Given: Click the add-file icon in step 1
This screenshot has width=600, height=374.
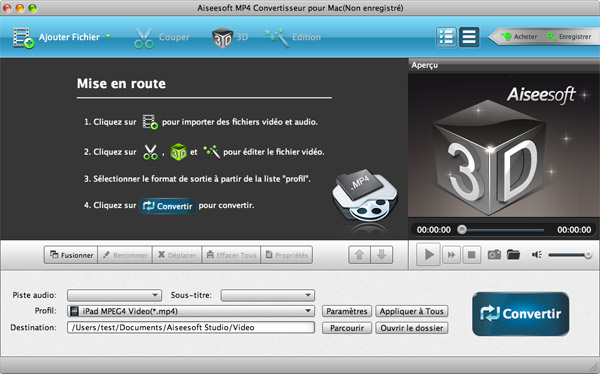Looking at the screenshot, I should click(x=150, y=122).
